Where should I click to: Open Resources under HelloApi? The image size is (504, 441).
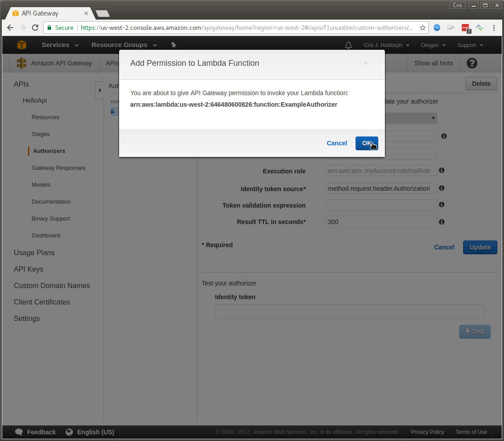click(x=45, y=117)
